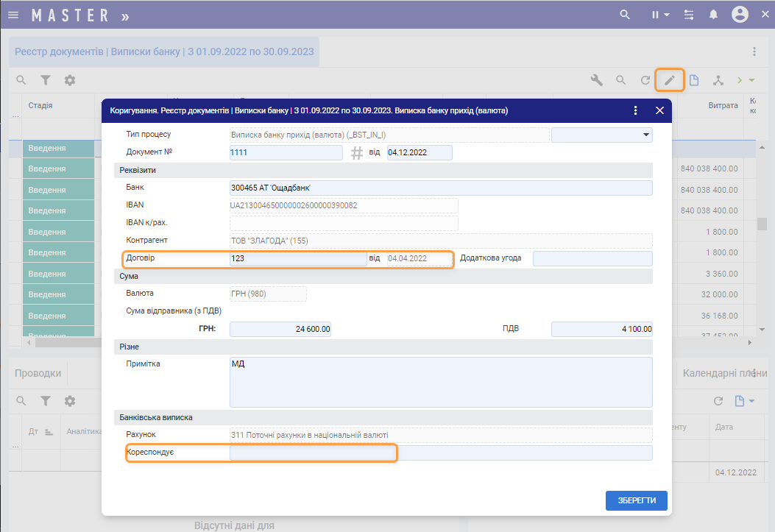Screen dimensions: 775x532
Task: Expand the pause icon dropdown in header
Action: click(x=659, y=15)
